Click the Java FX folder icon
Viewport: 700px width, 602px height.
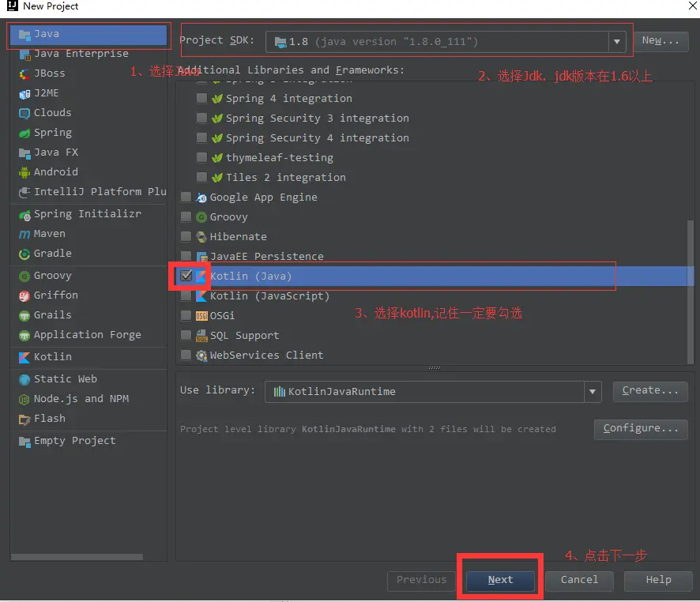(24, 152)
